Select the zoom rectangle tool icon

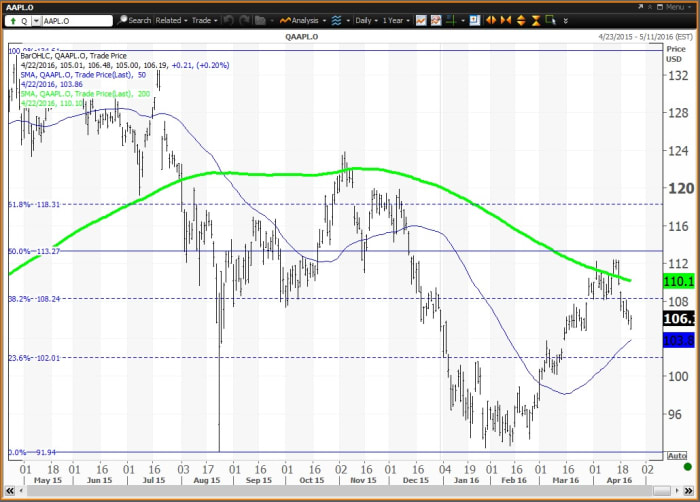[x=550, y=21]
